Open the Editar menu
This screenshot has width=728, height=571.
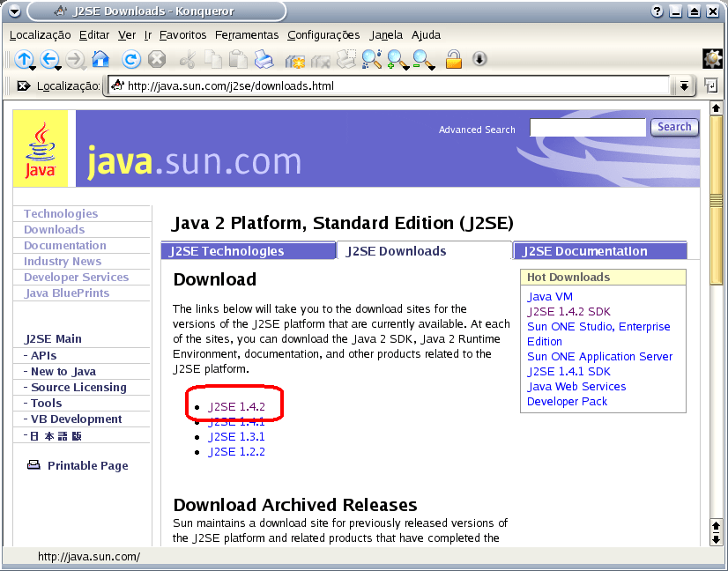(x=94, y=35)
